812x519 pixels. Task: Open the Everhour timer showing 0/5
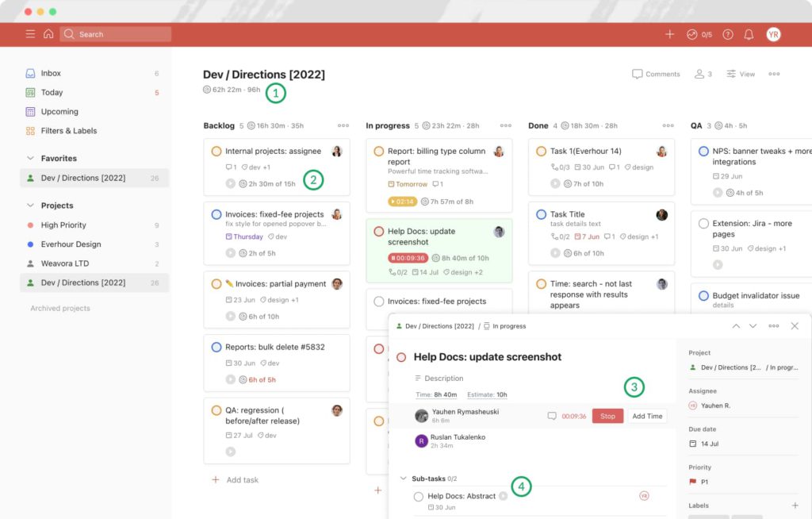[698, 34]
